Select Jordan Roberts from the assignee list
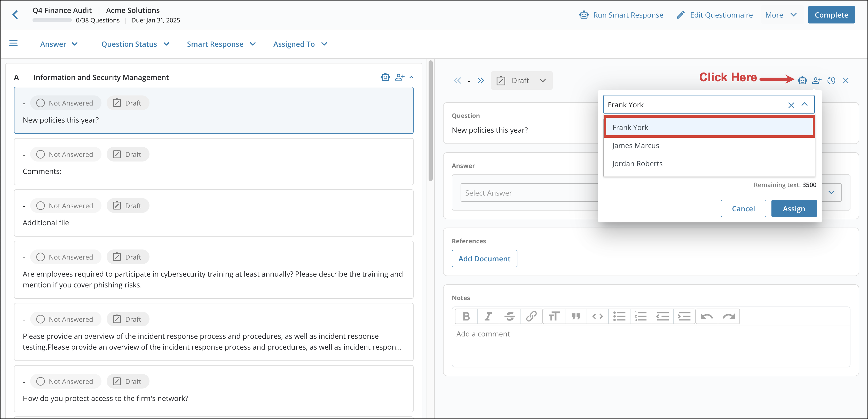 (x=709, y=164)
